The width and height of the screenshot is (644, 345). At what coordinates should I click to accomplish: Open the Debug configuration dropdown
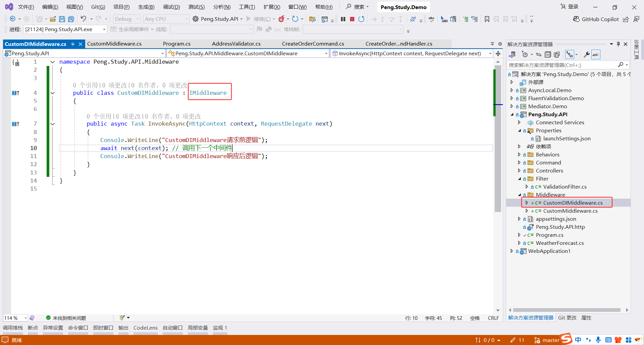point(126,19)
